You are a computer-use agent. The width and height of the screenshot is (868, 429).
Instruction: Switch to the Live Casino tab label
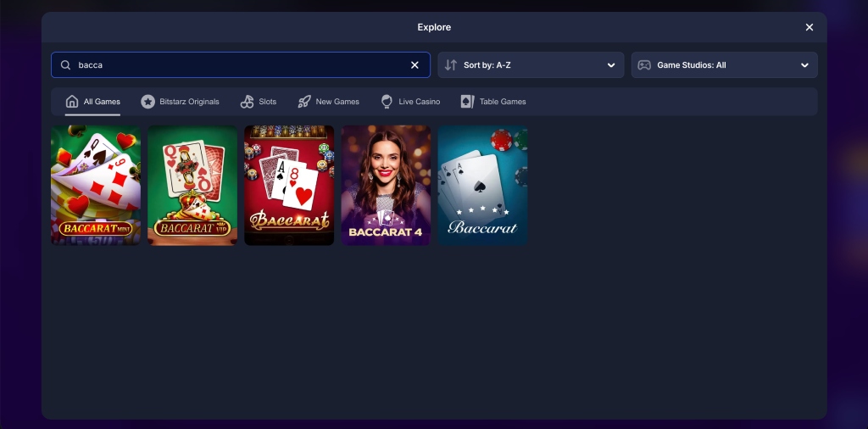coord(419,101)
